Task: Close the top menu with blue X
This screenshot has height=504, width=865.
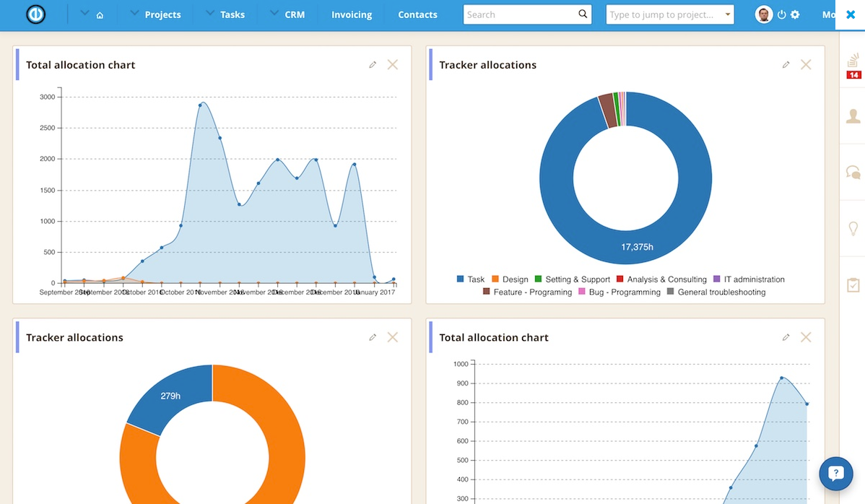Action: point(851,14)
